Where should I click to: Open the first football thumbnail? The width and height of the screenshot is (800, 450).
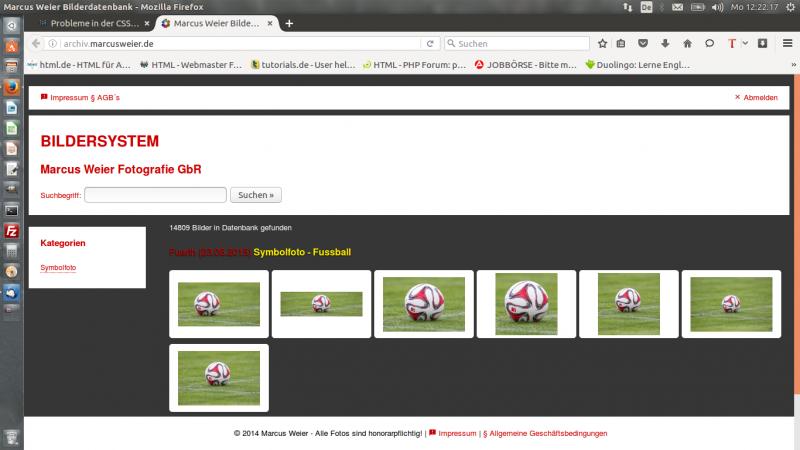tap(218, 304)
